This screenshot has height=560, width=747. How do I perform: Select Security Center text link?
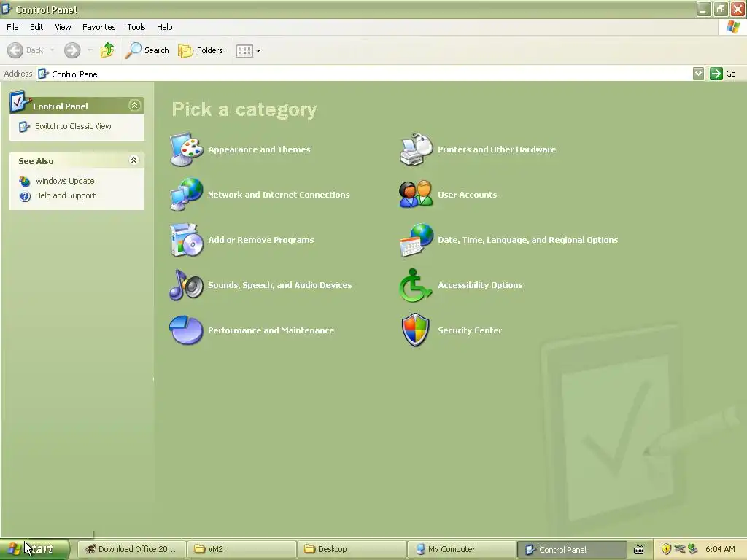pos(470,330)
